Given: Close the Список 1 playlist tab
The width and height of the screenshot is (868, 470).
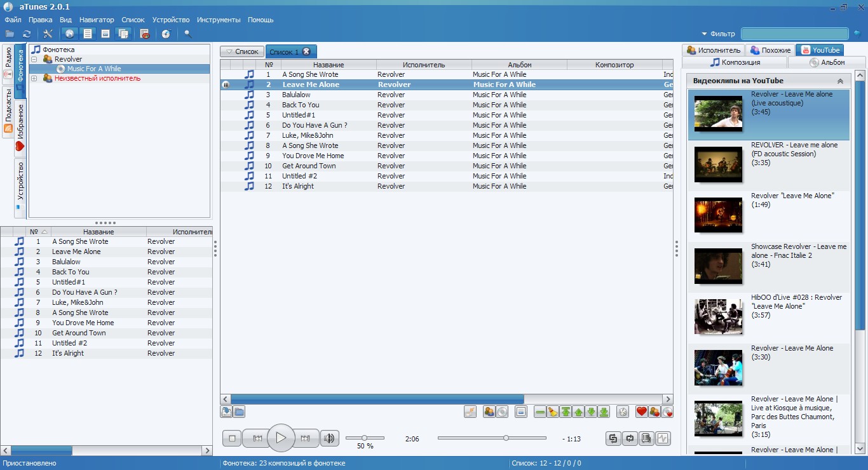Looking at the screenshot, I should click(306, 51).
